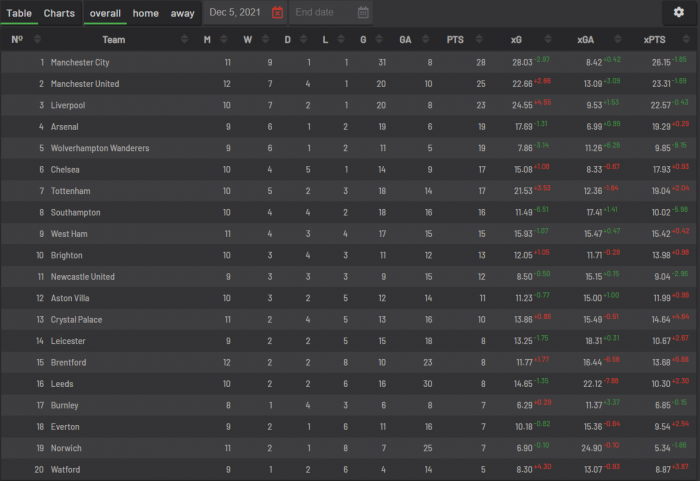700x481 pixels.
Task: Select the overall filter option
Action: point(105,13)
